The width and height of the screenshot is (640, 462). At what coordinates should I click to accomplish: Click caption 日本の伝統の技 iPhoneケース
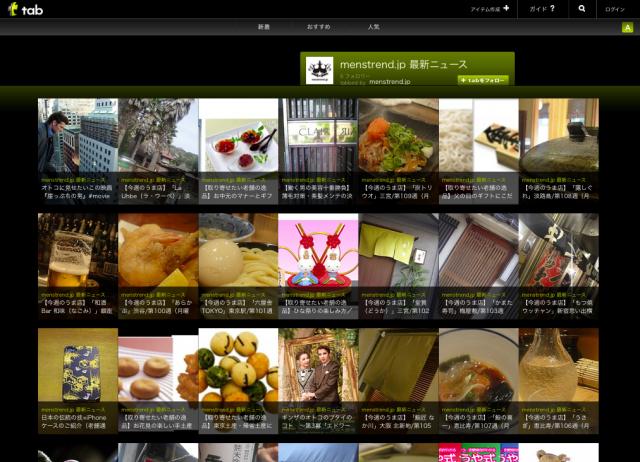pyautogui.click(x=73, y=422)
